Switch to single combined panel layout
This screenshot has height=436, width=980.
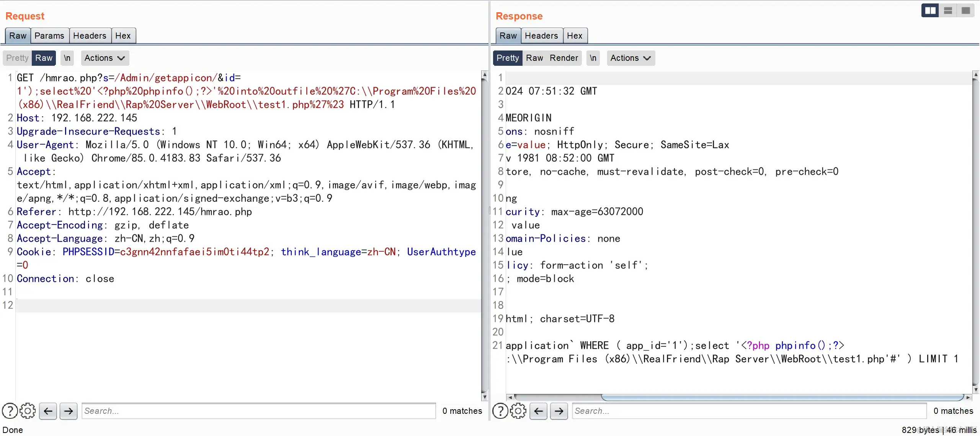[x=966, y=11]
